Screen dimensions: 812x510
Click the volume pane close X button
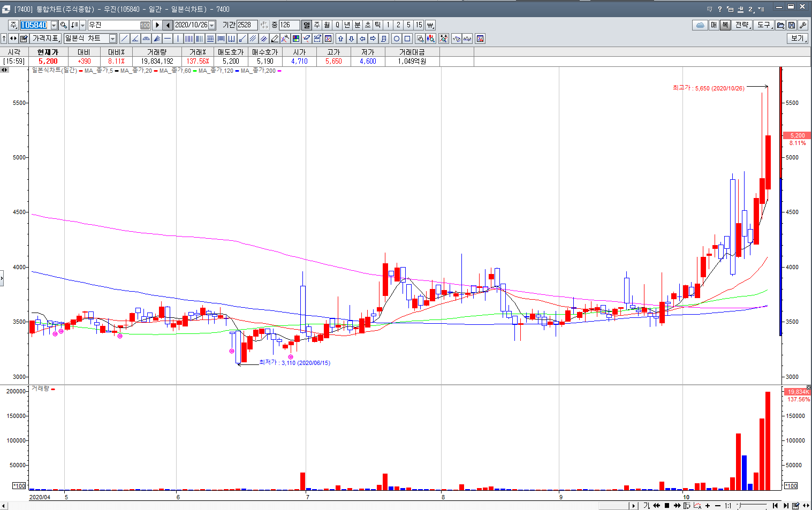coord(809,387)
